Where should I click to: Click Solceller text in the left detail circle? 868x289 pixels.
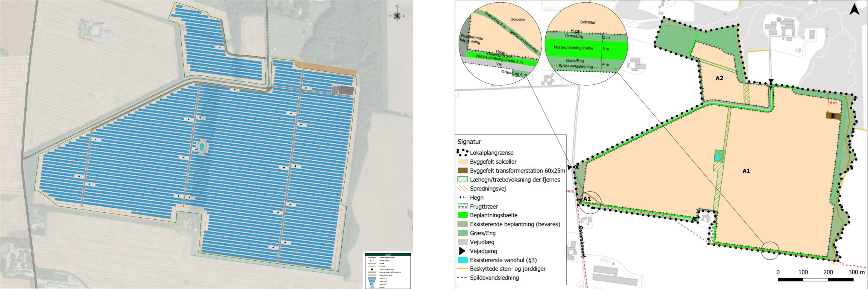tap(518, 19)
